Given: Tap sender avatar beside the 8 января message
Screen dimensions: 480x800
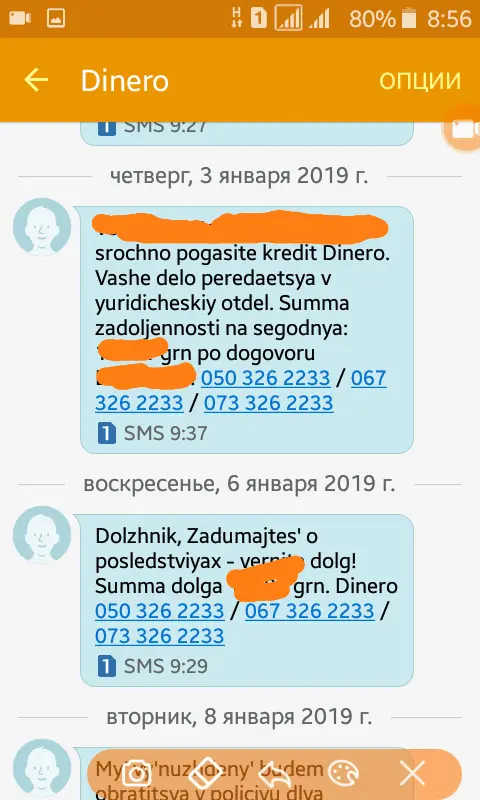Looking at the screenshot, I should pyautogui.click(x=42, y=769).
